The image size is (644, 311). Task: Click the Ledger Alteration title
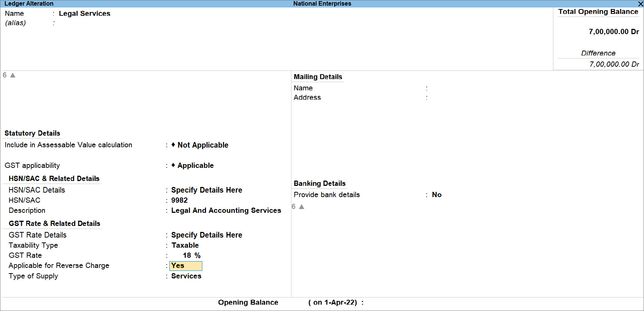(x=29, y=4)
